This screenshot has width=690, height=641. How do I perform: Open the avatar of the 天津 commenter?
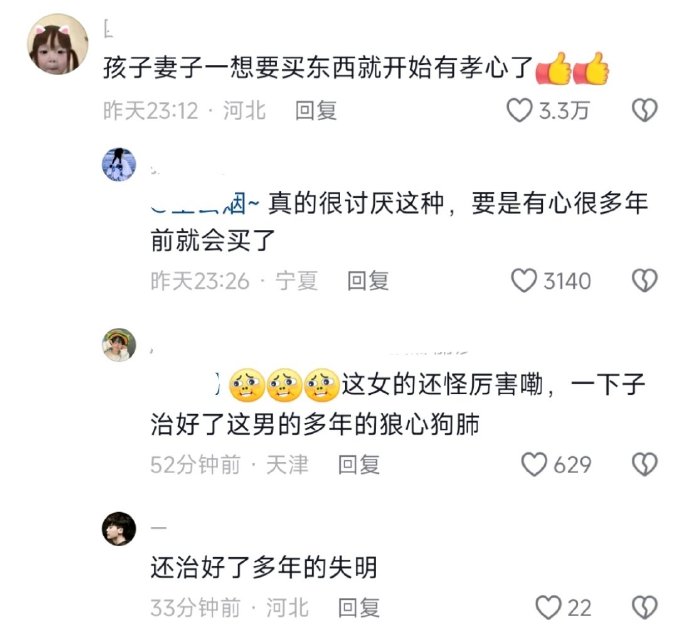(x=119, y=345)
